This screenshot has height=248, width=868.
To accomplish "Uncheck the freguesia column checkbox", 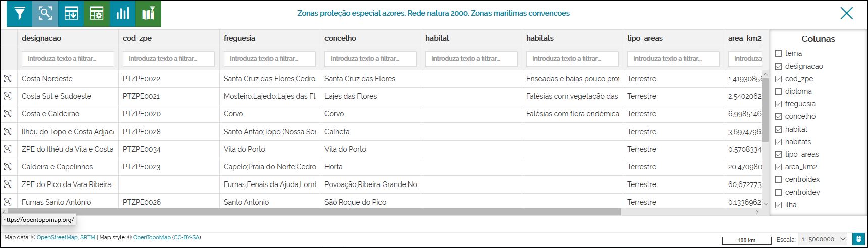I will click(778, 104).
